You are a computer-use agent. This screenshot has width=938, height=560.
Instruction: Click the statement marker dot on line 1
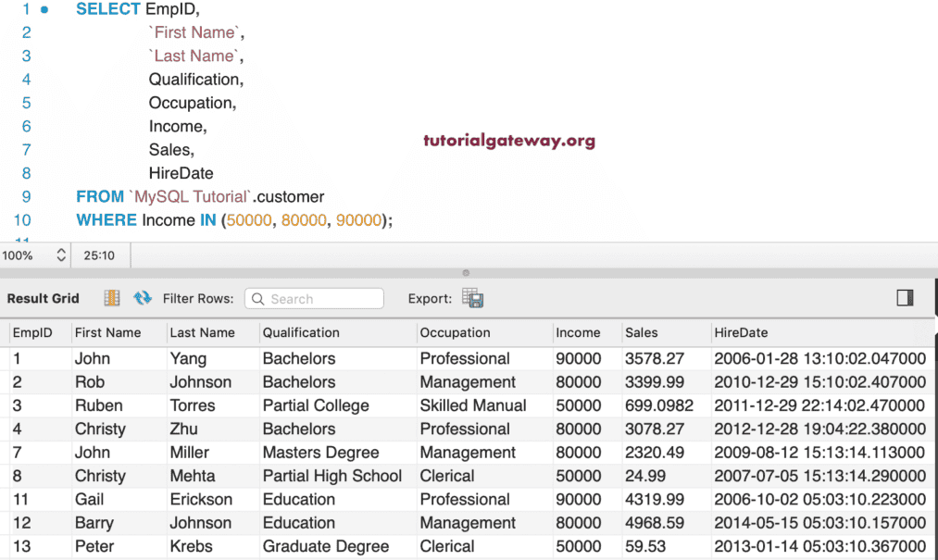tap(44, 9)
